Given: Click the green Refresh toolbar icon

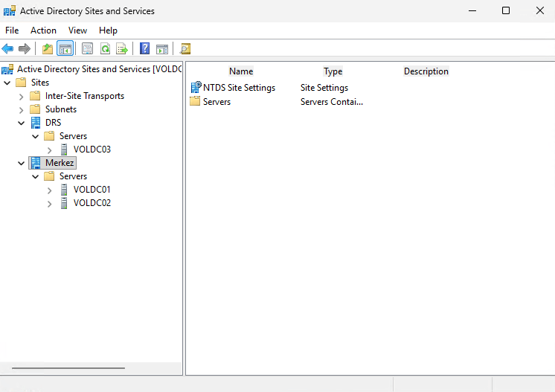Looking at the screenshot, I should pyautogui.click(x=105, y=49).
